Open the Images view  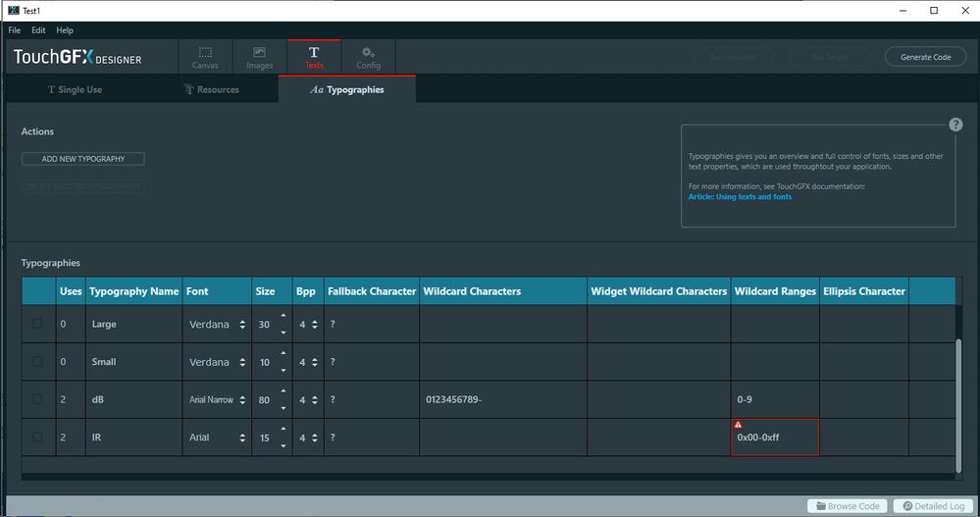coord(259,58)
